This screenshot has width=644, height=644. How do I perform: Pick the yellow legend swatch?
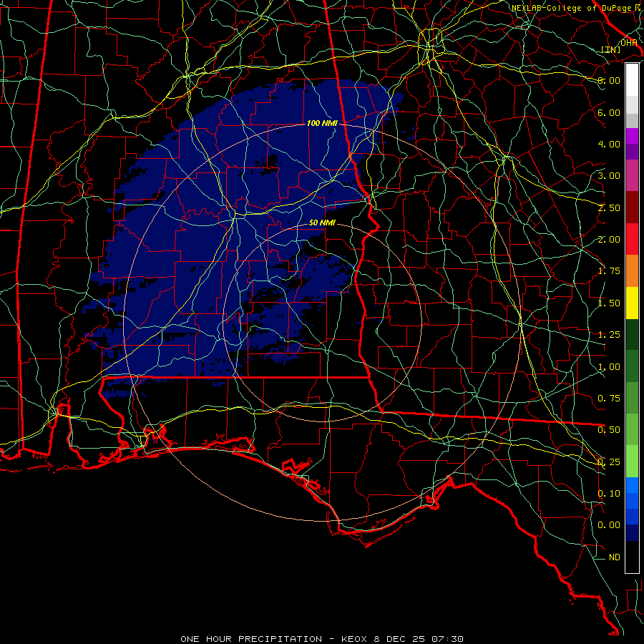(632, 303)
